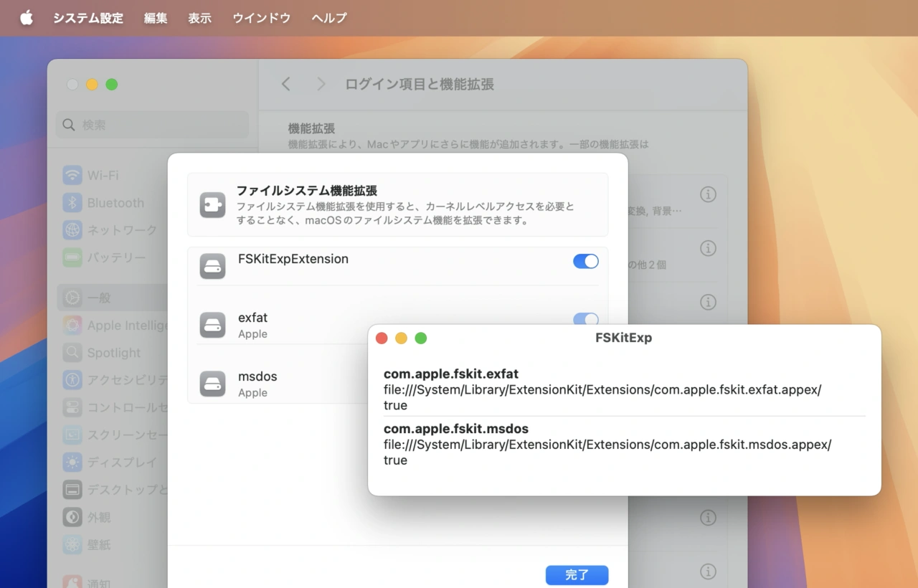
Task: Disable the FSKitExpExtension toggle
Action: click(585, 262)
